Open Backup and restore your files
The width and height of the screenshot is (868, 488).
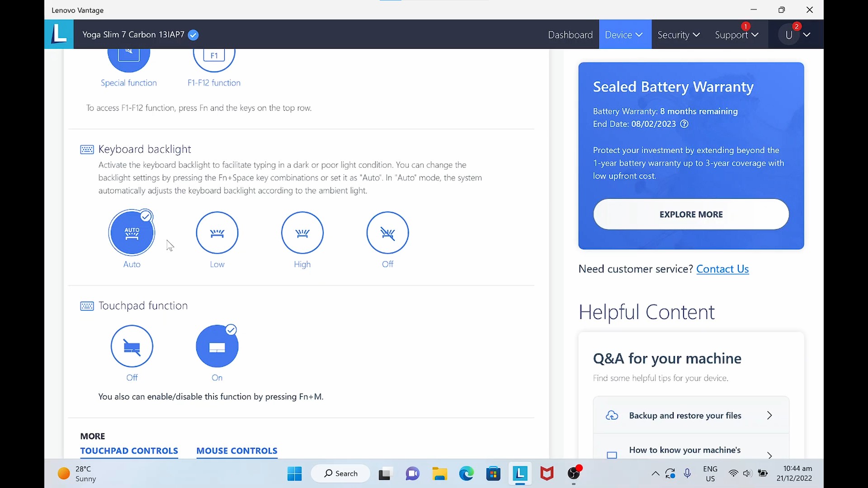coord(691,415)
